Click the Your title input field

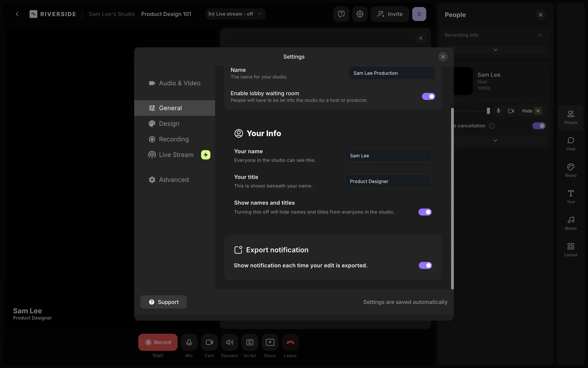point(388,181)
